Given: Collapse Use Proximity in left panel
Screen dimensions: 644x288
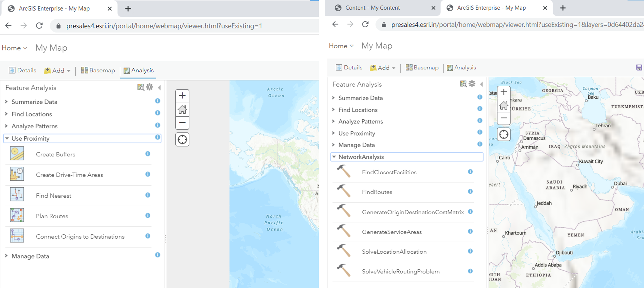Looking at the screenshot, I should pyautogui.click(x=82, y=139).
